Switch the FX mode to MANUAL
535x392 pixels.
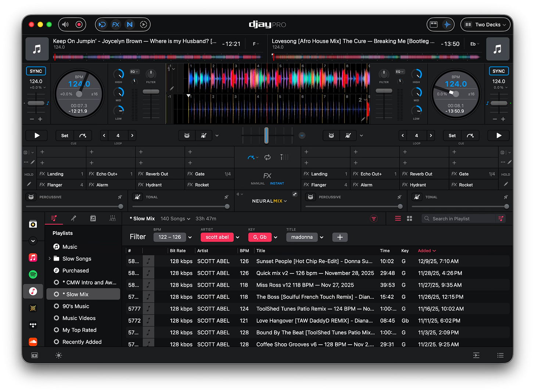click(x=258, y=183)
